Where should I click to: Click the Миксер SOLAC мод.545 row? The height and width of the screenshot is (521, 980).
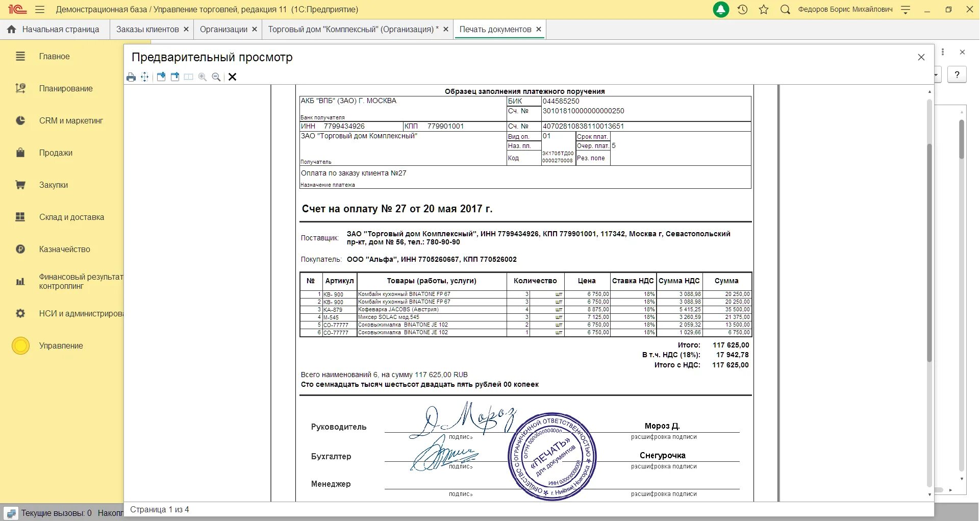pos(525,317)
